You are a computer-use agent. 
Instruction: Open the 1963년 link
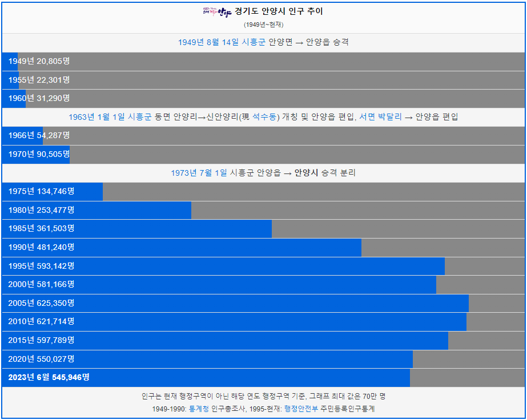point(82,117)
